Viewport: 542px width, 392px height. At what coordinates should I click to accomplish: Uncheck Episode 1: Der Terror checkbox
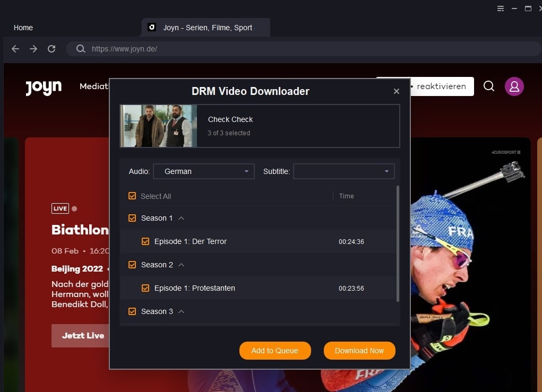point(145,241)
